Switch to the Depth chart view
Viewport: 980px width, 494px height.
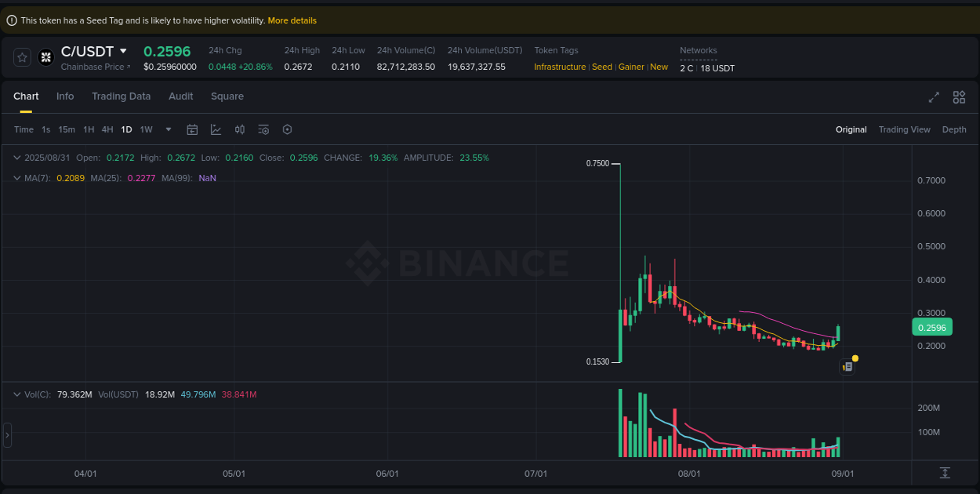(954, 129)
